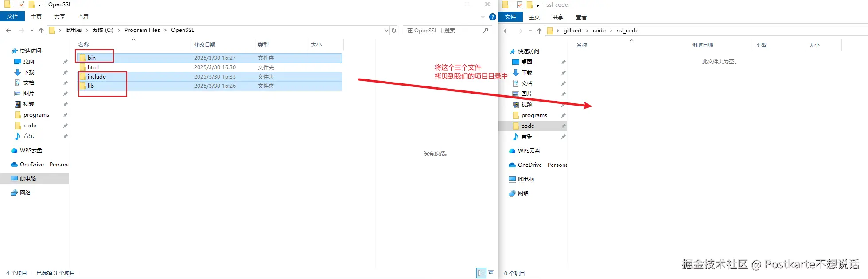Screen dimensions: 868x279
Task: Open the 查看 tab in the OpenSSL window
Action: click(x=83, y=17)
